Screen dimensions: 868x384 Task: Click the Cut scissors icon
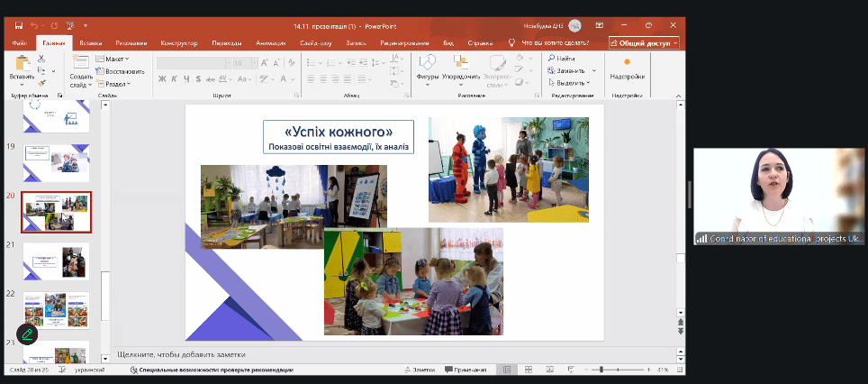(x=41, y=59)
